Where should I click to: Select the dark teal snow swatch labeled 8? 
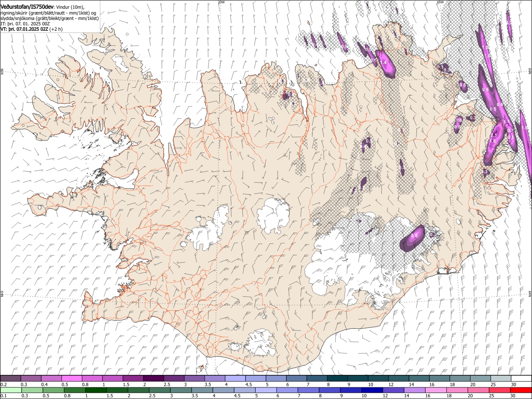tap(337, 379)
